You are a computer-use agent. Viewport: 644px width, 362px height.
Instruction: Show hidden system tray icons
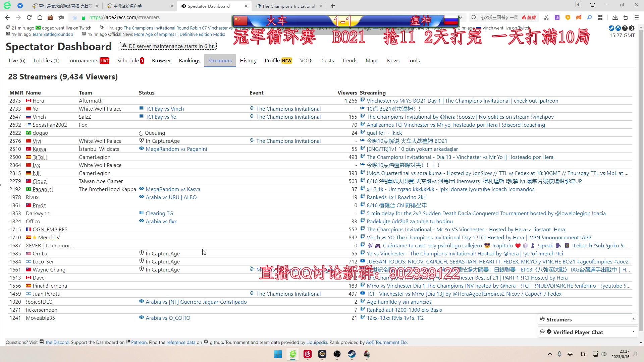tap(550, 354)
